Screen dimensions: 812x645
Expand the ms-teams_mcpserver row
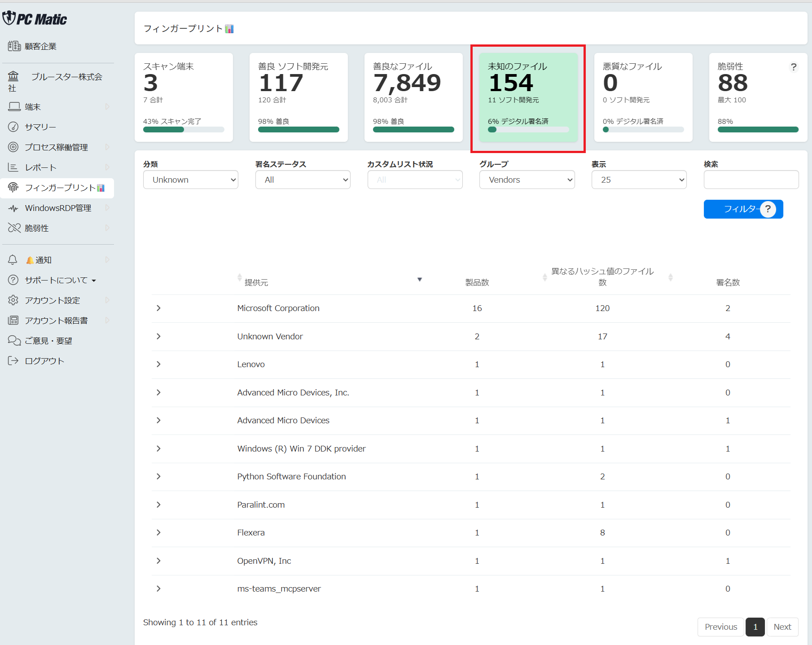pyautogui.click(x=158, y=588)
